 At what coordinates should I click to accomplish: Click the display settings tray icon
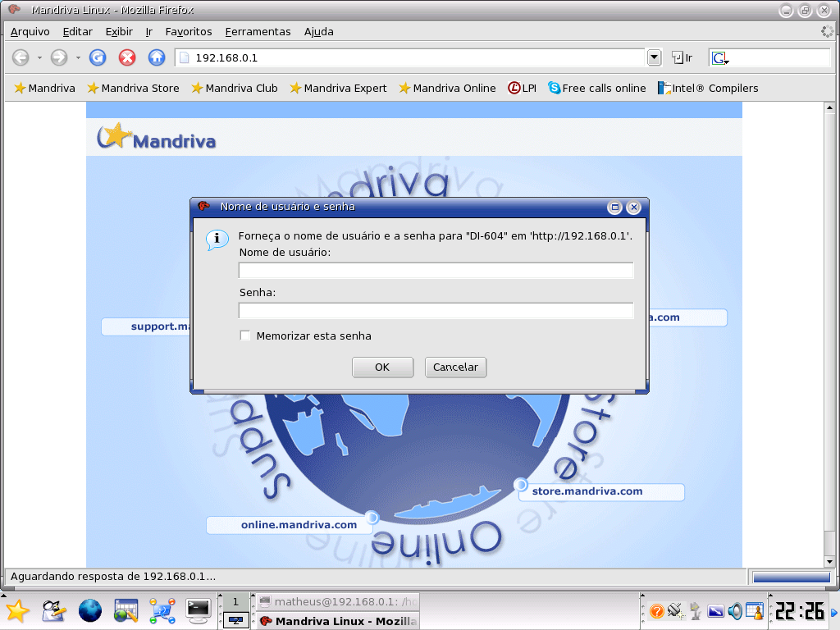(x=715, y=611)
